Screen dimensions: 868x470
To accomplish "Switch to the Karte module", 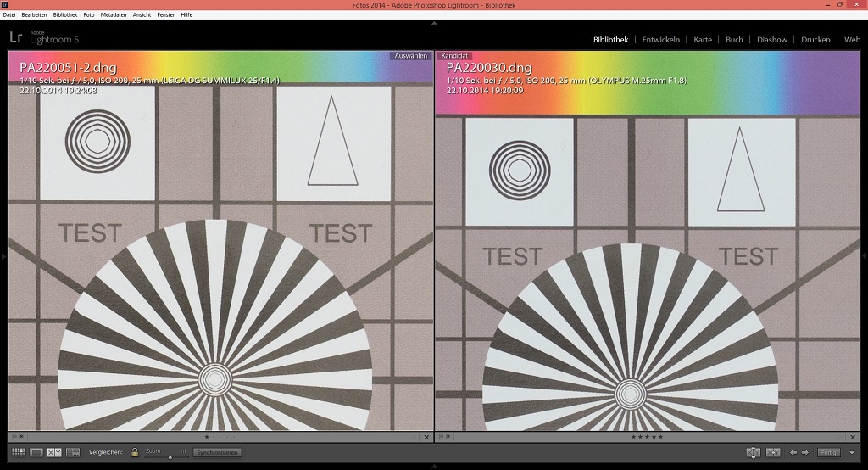I will (703, 40).
